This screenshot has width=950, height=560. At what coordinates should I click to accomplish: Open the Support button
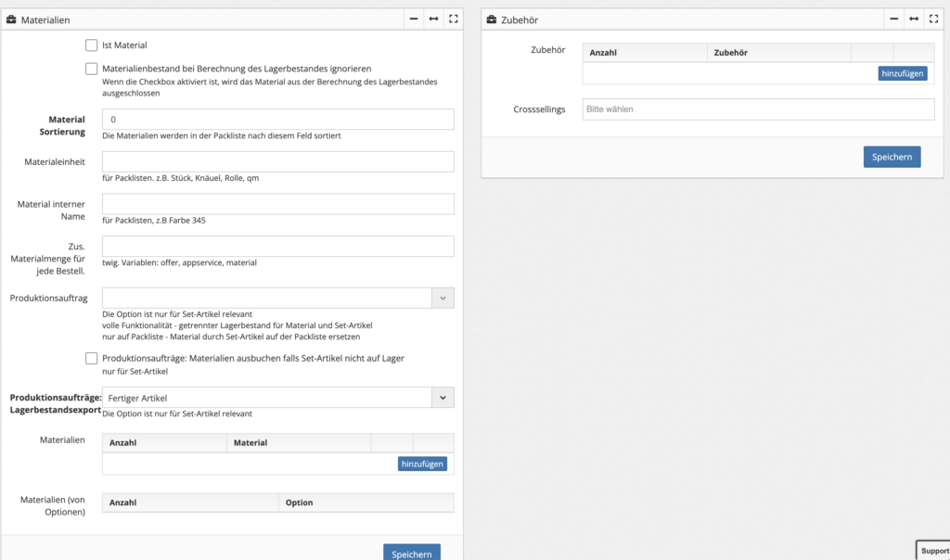933,551
